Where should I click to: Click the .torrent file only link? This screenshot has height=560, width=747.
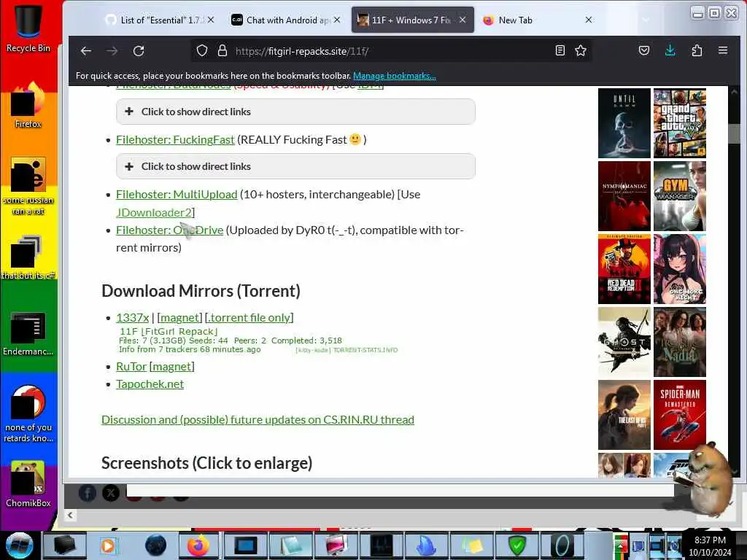249,318
